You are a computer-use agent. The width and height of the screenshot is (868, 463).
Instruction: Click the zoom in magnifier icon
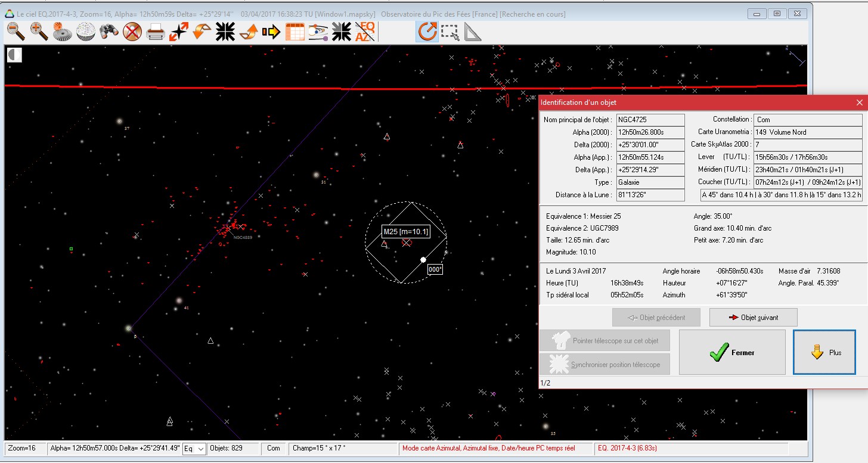click(x=39, y=32)
